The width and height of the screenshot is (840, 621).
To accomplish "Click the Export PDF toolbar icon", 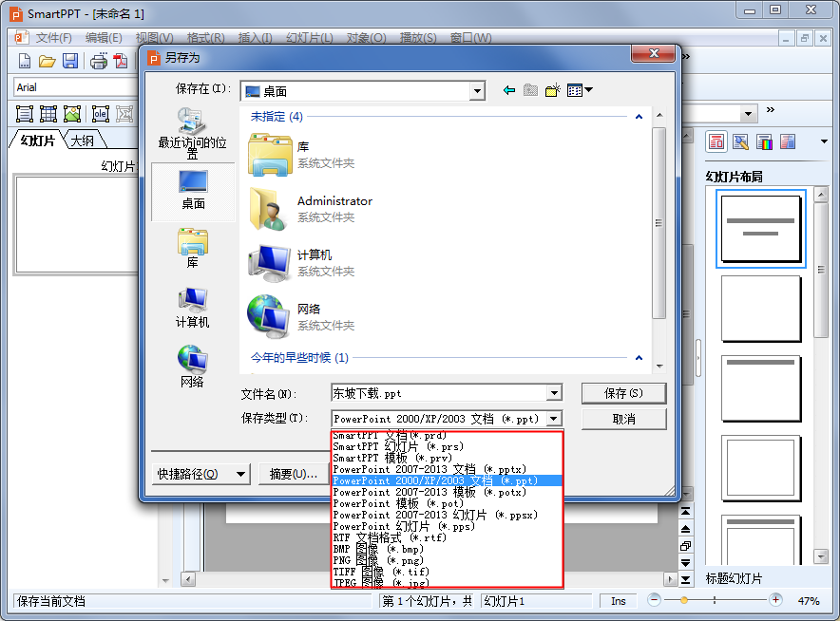I will click(x=121, y=61).
